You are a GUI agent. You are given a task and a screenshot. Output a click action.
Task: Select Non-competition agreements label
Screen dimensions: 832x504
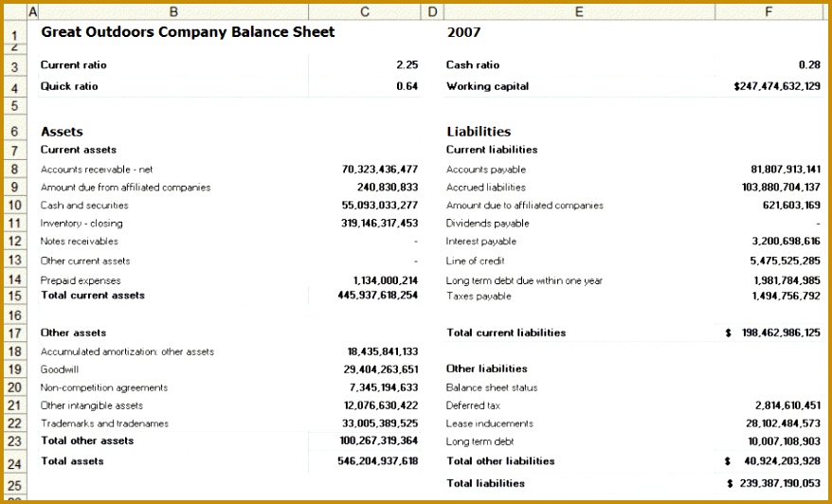[104, 387]
